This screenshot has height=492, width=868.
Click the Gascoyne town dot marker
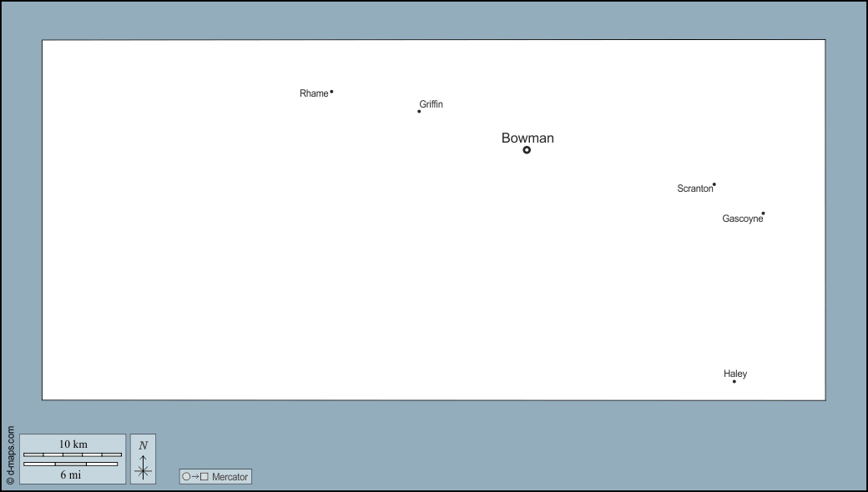pos(763,213)
